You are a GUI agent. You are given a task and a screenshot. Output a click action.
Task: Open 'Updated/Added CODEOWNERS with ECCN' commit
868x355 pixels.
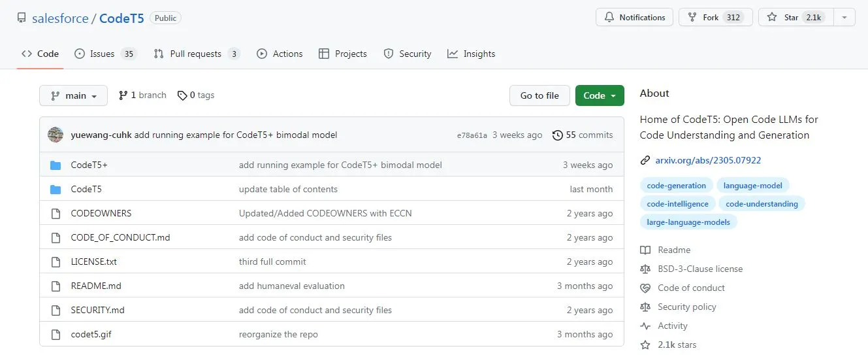click(325, 214)
